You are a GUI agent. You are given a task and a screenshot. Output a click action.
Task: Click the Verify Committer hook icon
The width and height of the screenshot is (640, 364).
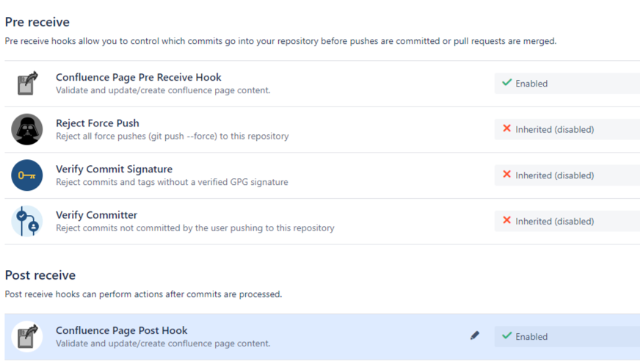pyautogui.click(x=27, y=222)
